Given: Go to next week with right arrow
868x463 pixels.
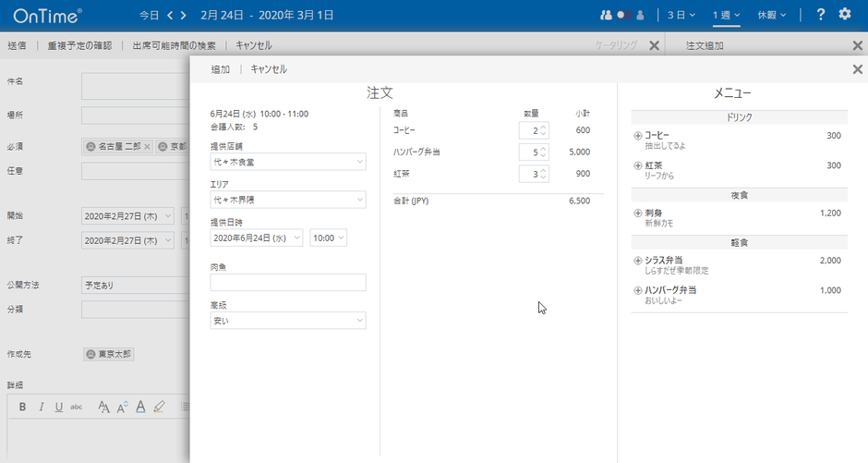Looking at the screenshot, I should (x=183, y=16).
